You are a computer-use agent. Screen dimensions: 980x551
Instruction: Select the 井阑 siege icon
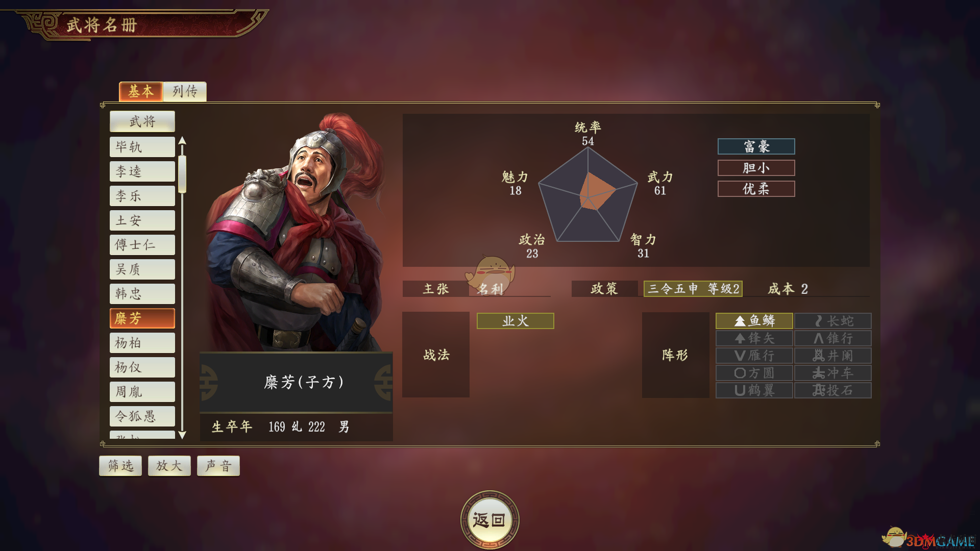(832, 356)
